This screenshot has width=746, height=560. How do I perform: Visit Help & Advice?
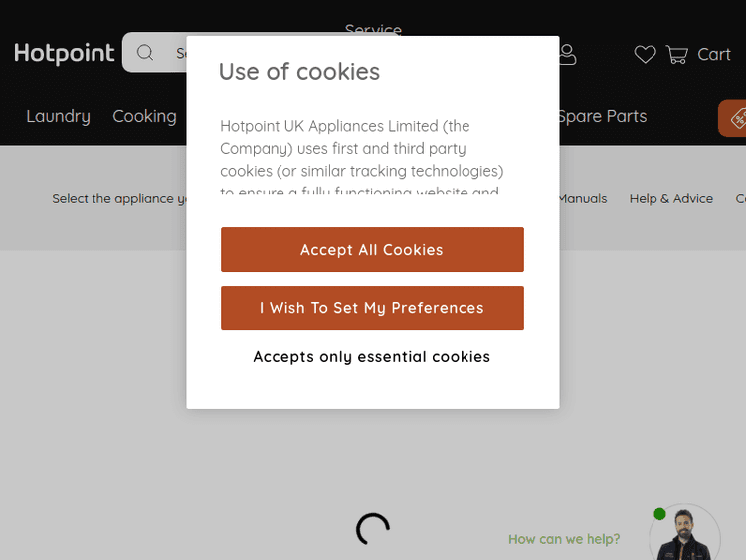pos(670,198)
